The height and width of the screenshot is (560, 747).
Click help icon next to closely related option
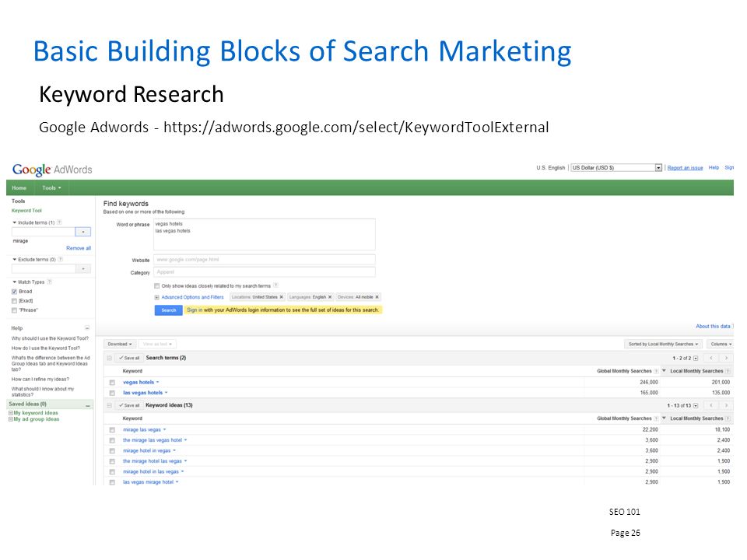tap(275, 285)
